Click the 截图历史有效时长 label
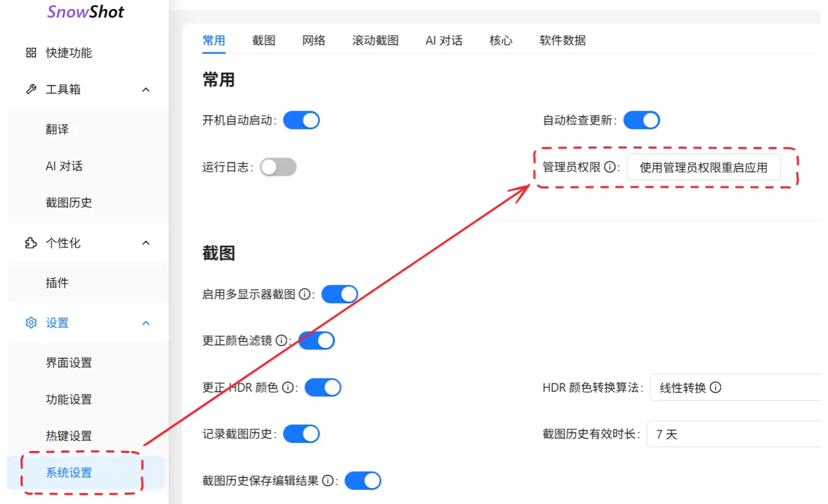This screenshot has height=504, width=828. tap(591, 434)
